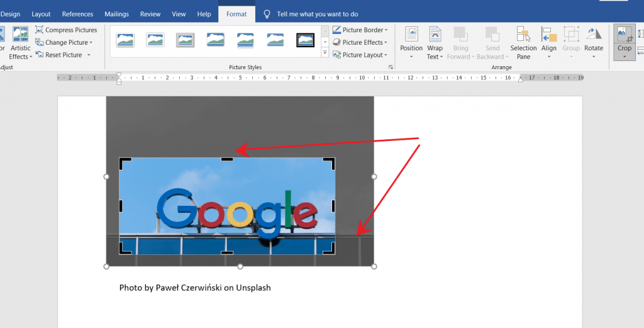Click the Wrap Text icon

[434, 35]
